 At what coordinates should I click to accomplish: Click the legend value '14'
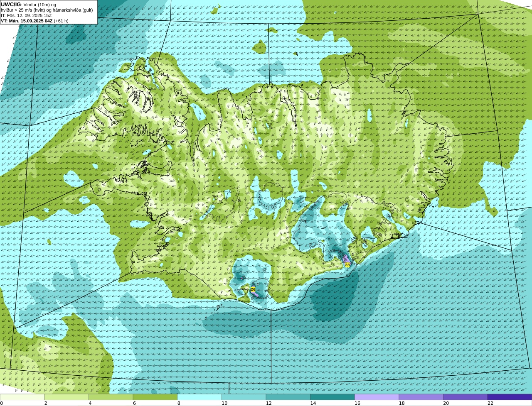(313, 403)
